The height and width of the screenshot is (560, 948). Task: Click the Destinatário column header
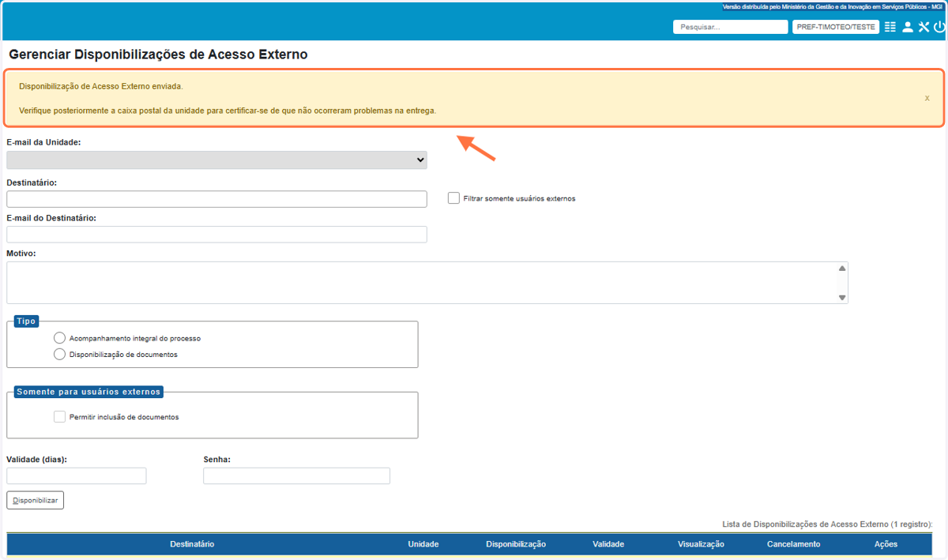pyautogui.click(x=192, y=544)
